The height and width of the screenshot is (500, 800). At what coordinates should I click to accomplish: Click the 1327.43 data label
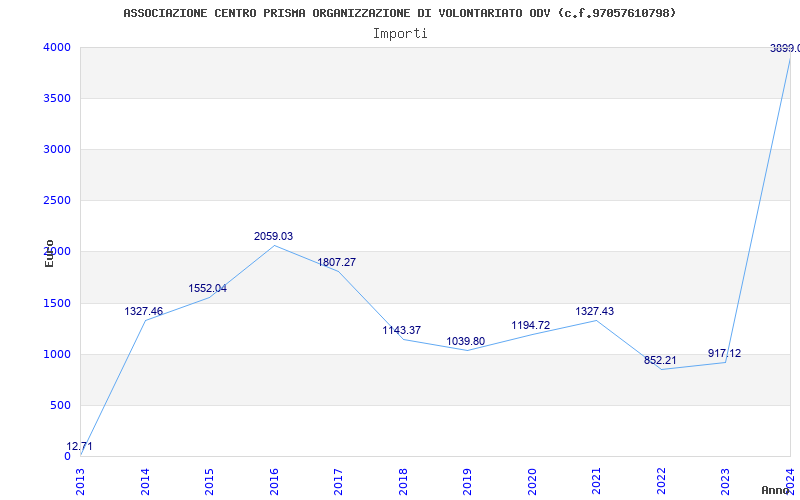click(595, 311)
